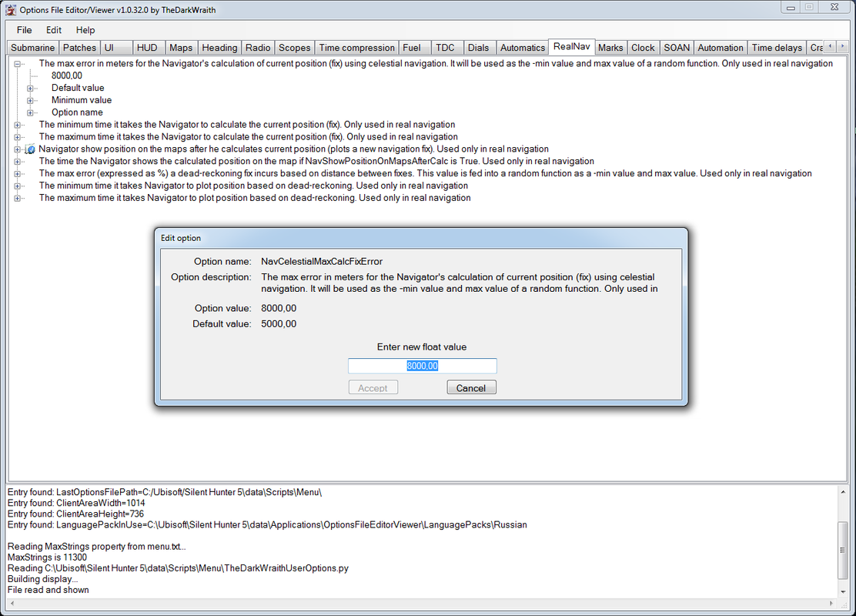Expand the maximum time to calculate current position node

[18, 137]
